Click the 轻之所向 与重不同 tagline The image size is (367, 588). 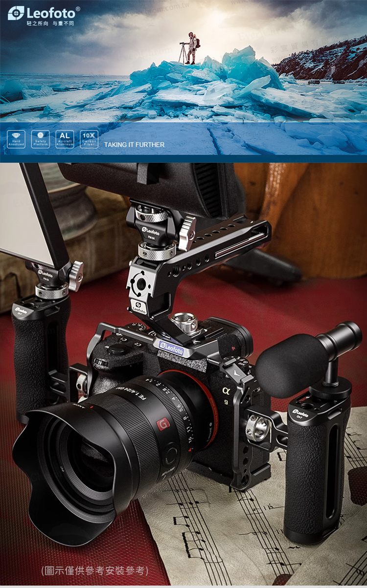tap(50, 23)
